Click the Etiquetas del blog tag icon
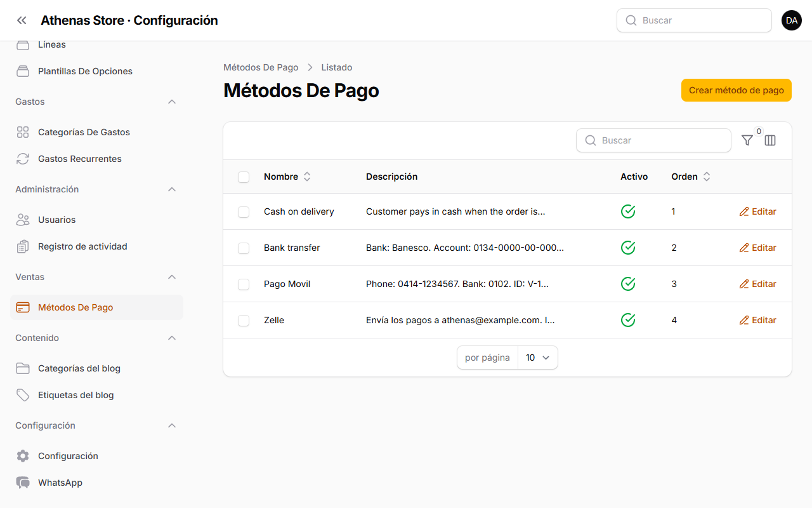 (23, 395)
